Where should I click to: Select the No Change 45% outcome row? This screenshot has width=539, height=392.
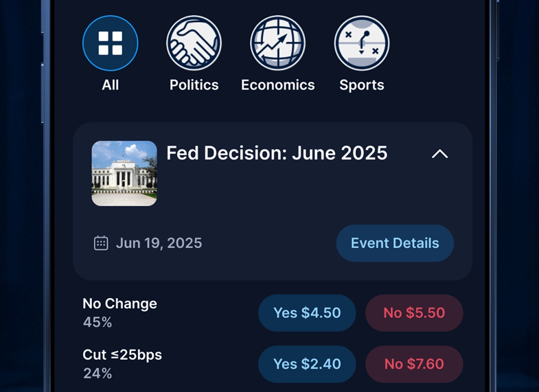pos(119,312)
